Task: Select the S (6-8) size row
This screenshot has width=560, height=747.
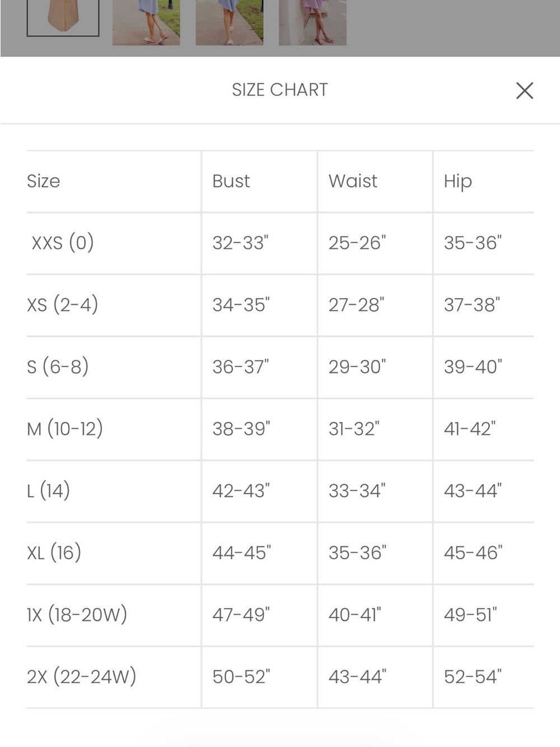Action: pyautogui.click(x=280, y=367)
